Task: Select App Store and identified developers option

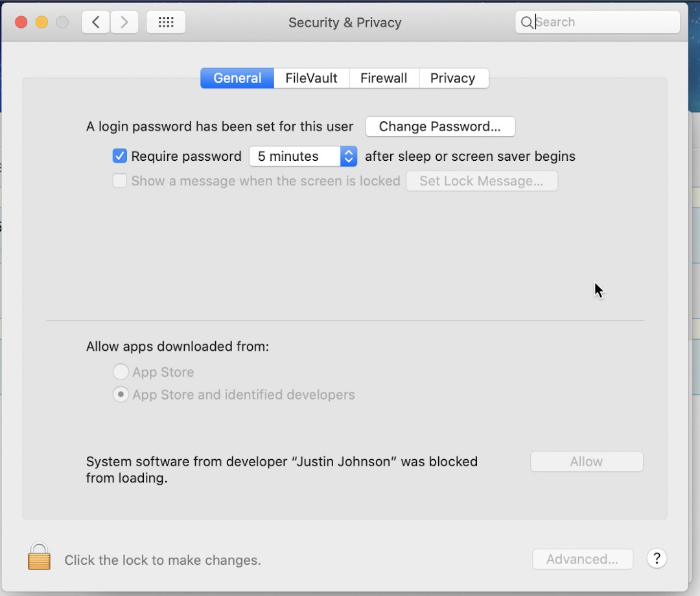Action: point(121,394)
